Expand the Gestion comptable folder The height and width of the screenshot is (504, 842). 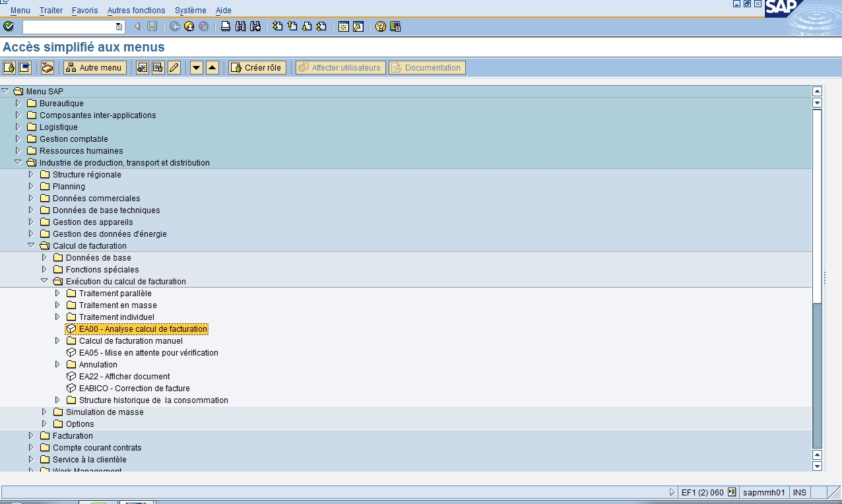coord(18,139)
